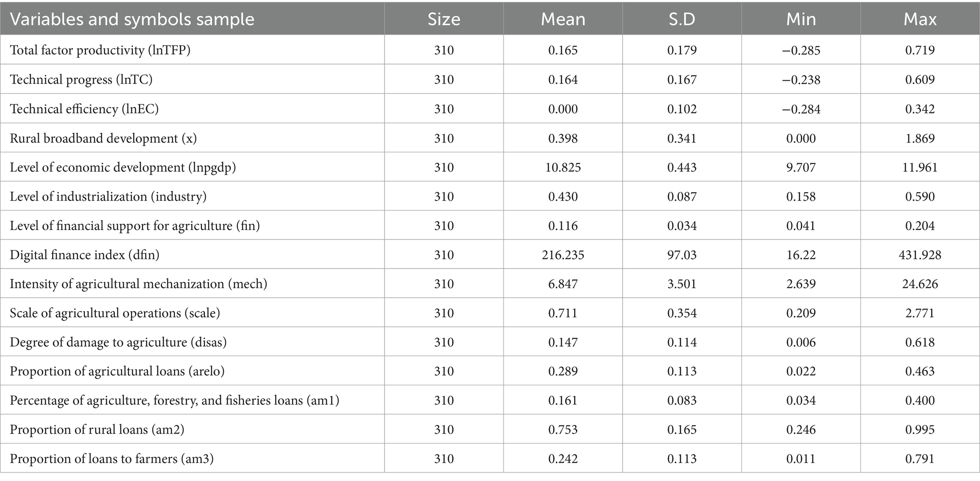The image size is (980, 481).
Task: Click the Variables and symbols sample header
Action: click(132, 19)
